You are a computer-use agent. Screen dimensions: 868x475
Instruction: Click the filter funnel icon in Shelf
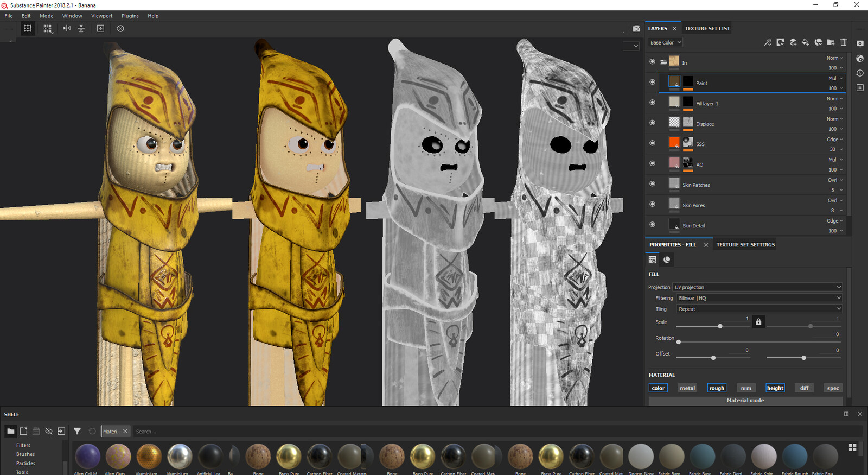(x=78, y=431)
